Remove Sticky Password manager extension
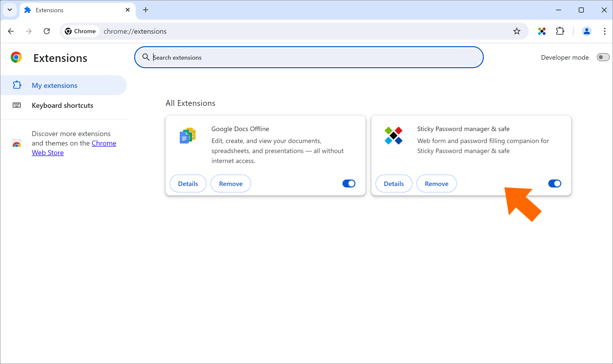 click(x=437, y=184)
